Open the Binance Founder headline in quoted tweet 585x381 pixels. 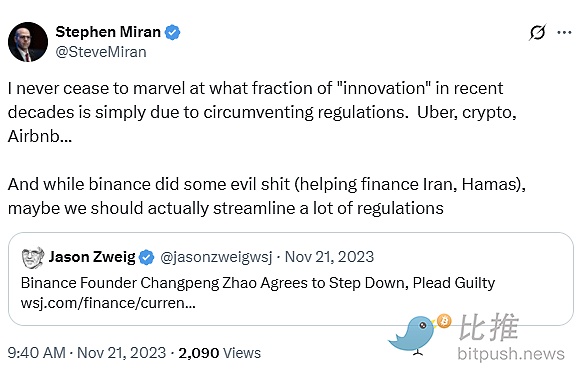(x=258, y=283)
